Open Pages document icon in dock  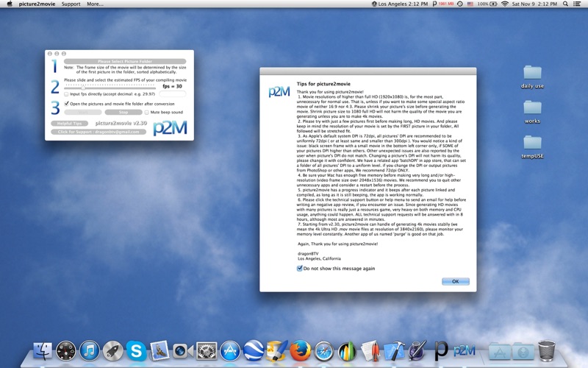point(370,351)
